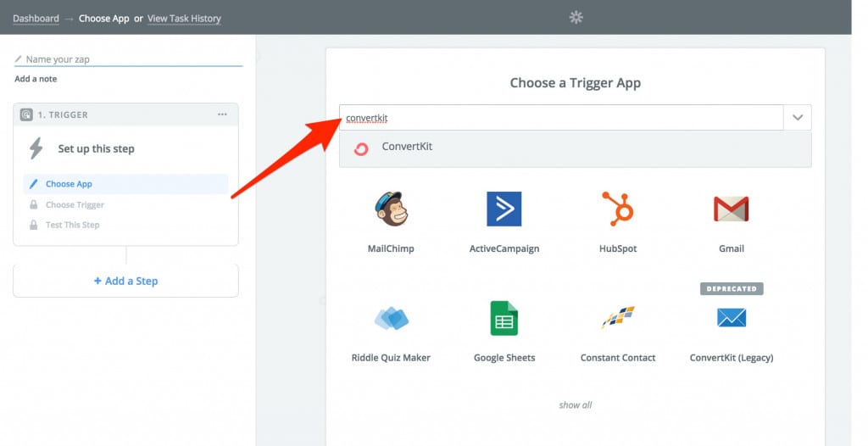Choose the Google Sheets icon
This screenshot has width=868, height=446.
point(504,318)
